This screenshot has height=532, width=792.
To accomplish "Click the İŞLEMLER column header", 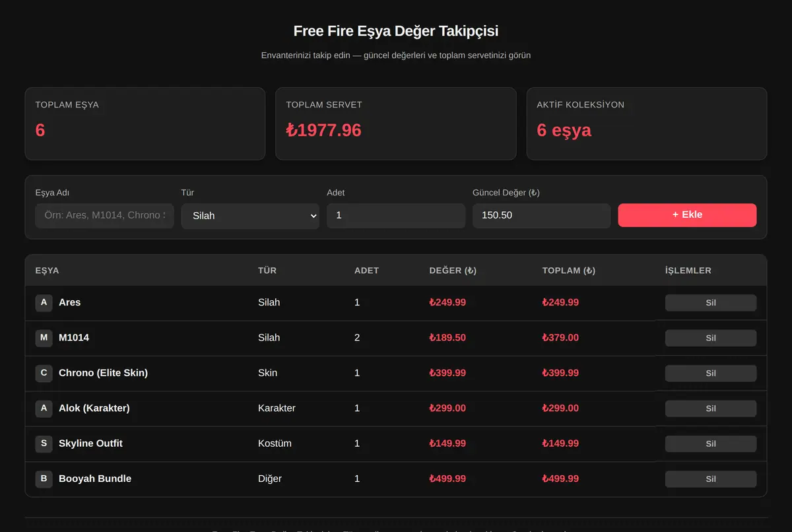I will (x=688, y=271).
